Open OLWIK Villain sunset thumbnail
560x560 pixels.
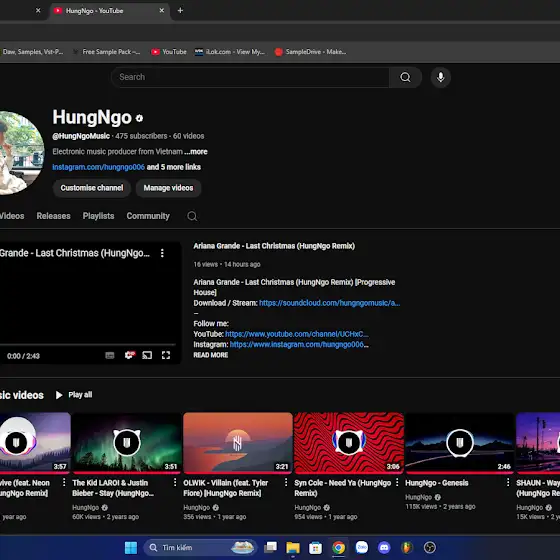pyautogui.click(x=238, y=443)
